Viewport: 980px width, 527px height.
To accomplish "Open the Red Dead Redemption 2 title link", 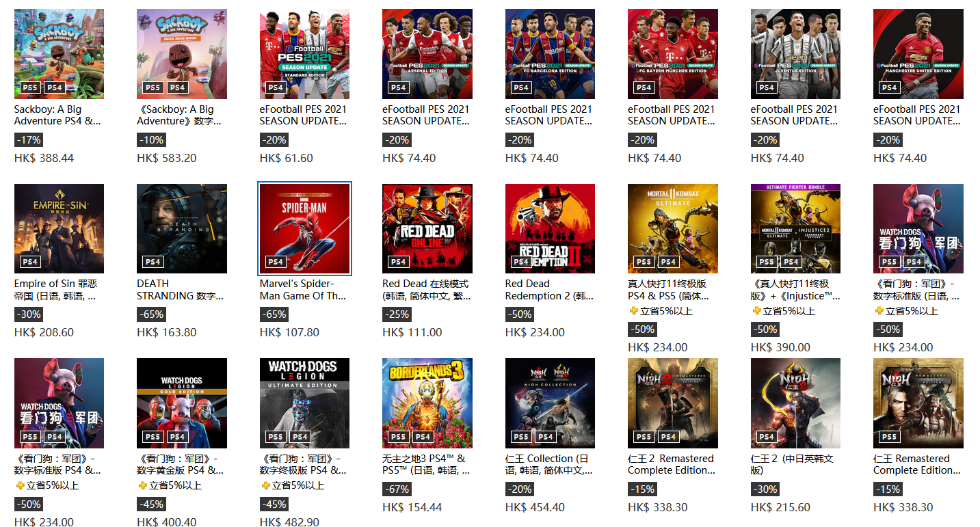I will pos(549,290).
